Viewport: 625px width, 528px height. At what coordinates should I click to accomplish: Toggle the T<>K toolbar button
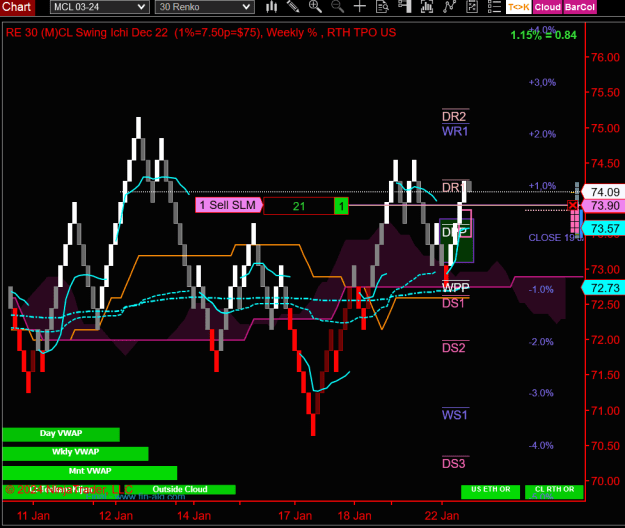tap(519, 7)
